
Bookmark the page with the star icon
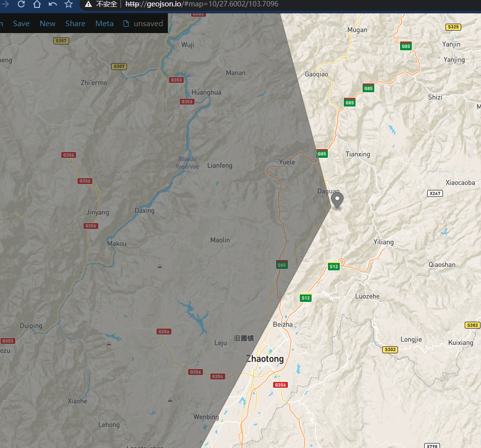69,4
